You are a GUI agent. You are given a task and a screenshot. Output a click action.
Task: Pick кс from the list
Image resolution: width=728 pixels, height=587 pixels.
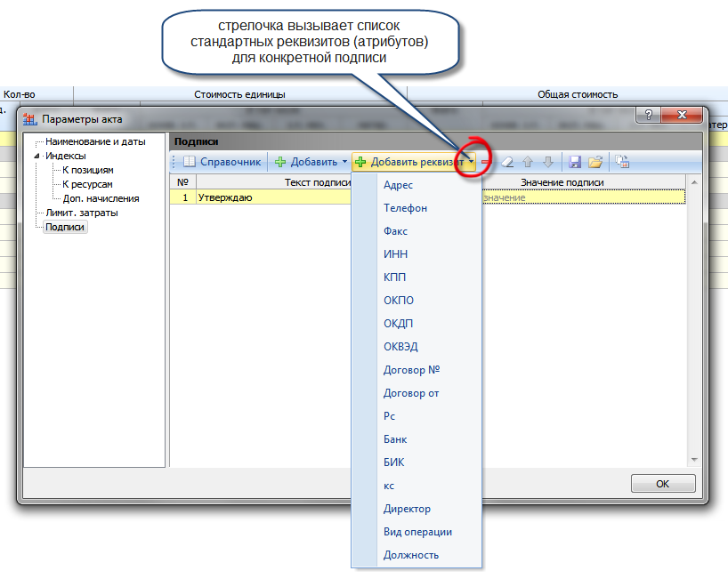point(389,486)
